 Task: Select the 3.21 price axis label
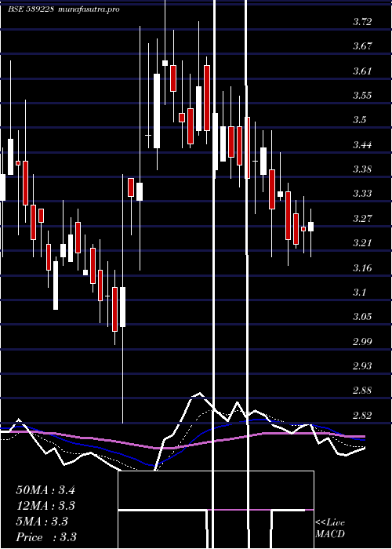[x=362, y=243]
